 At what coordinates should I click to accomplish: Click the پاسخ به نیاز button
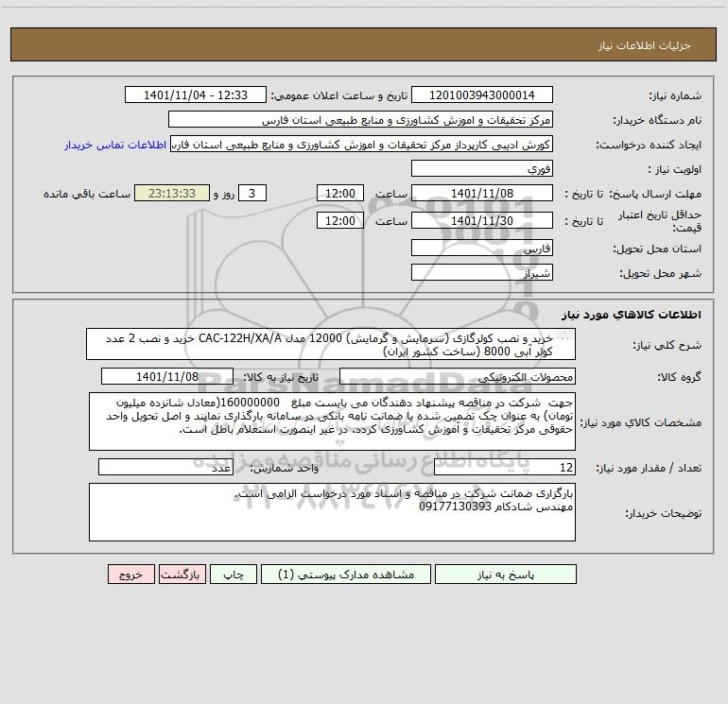coord(506,575)
